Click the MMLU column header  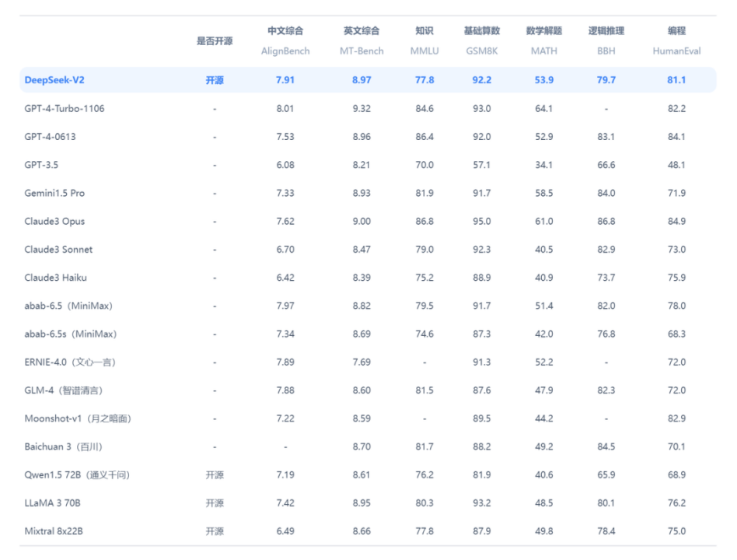pos(424,51)
